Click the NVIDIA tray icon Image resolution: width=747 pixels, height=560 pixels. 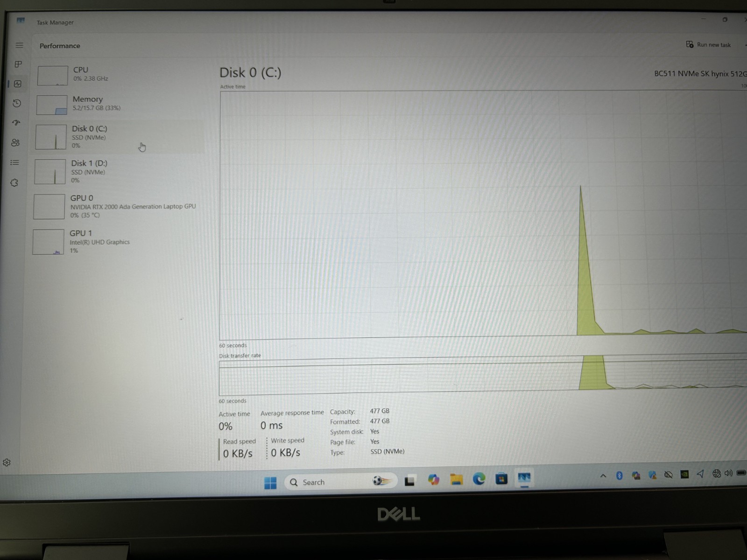684,474
